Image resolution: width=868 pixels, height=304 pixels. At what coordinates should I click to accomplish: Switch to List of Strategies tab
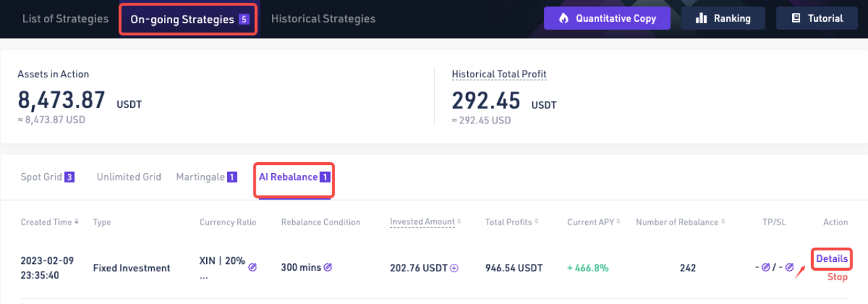click(x=65, y=18)
